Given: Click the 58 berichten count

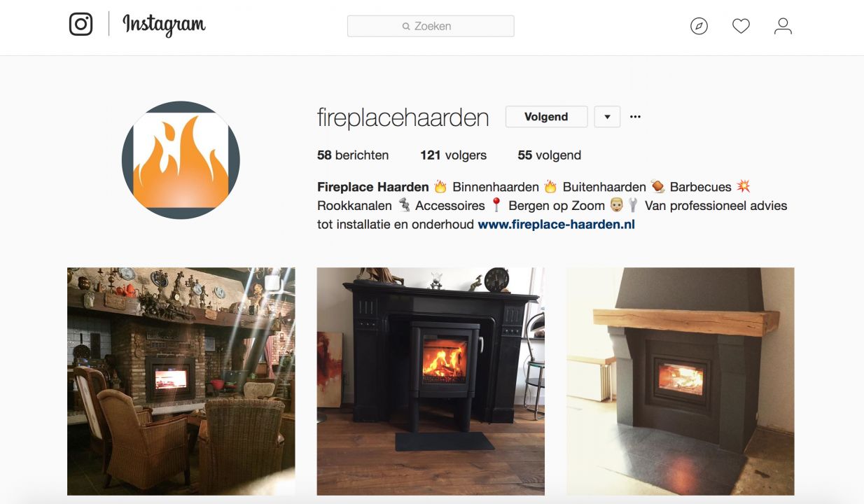Looking at the screenshot, I should (353, 155).
